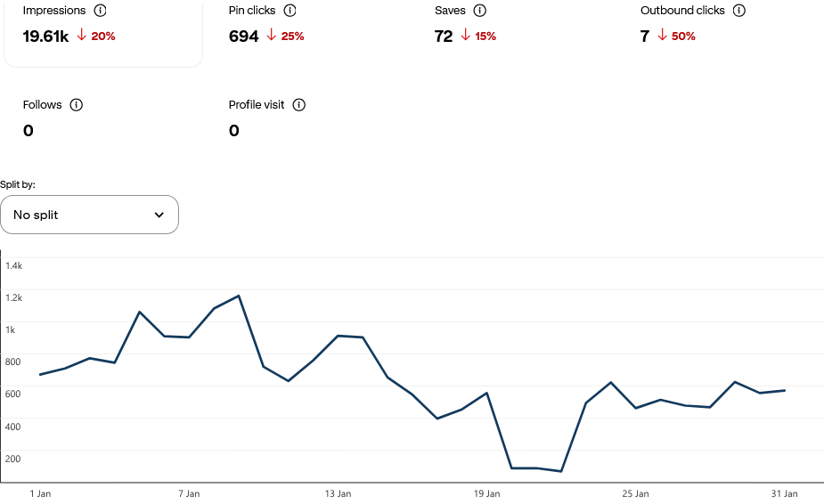Image resolution: width=824 pixels, height=504 pixels.
Task: Click the 7 Jan label on the chart axis
Action: pyautogui.click(x=189, y=493)
